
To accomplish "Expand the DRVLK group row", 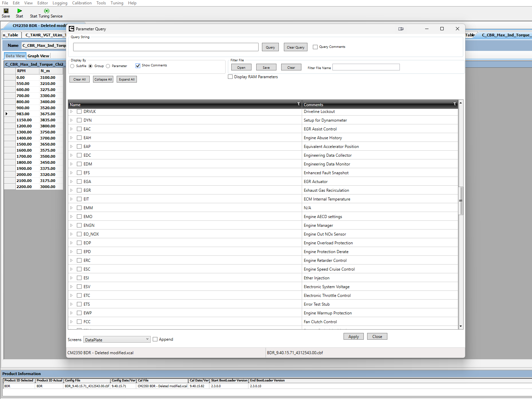I will click(x=71, y=112).
